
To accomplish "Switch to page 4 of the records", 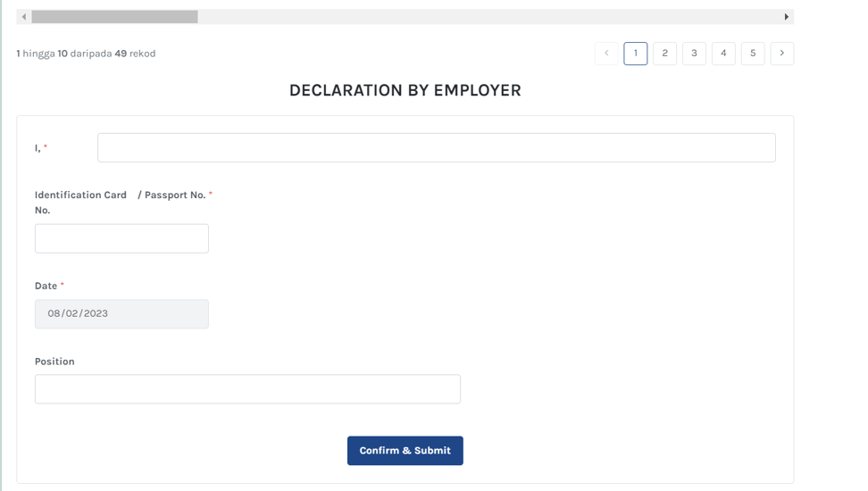I will (x=723, y=54).
